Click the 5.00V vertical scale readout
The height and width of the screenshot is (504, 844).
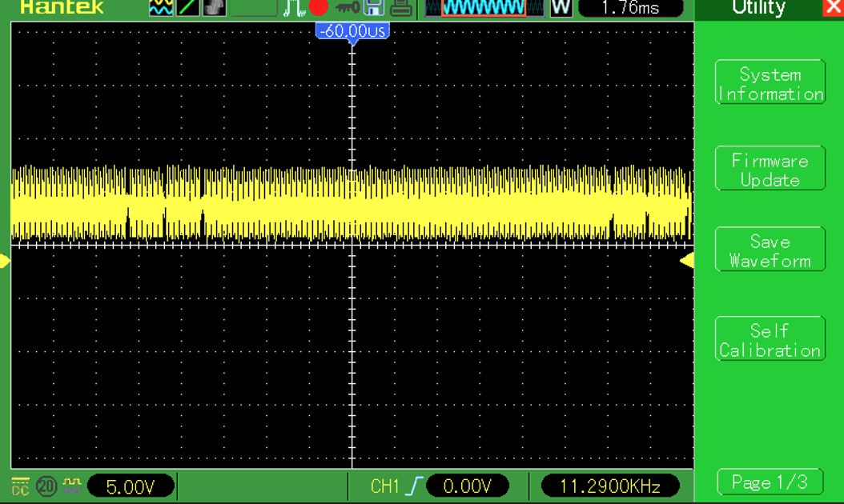tap(130, 486)
